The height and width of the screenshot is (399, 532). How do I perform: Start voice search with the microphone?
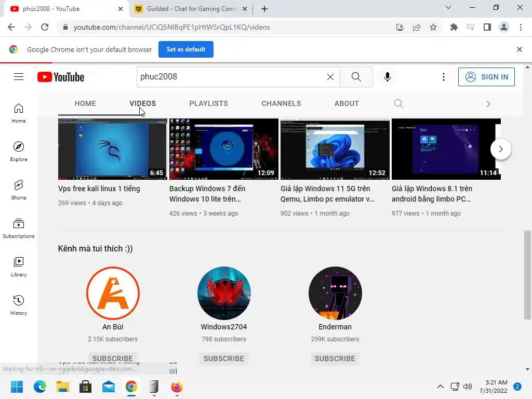[x=388, y=77]
